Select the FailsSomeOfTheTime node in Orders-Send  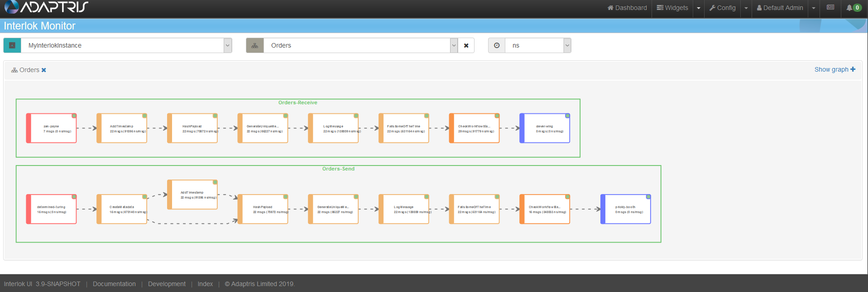click(x=475, y=209)
